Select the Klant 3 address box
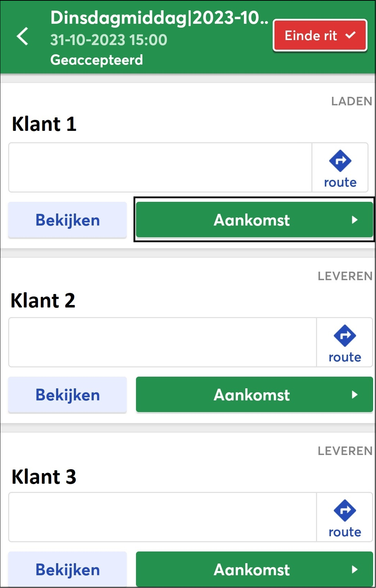This screenshot has height=588, width=376. point(163,517)
